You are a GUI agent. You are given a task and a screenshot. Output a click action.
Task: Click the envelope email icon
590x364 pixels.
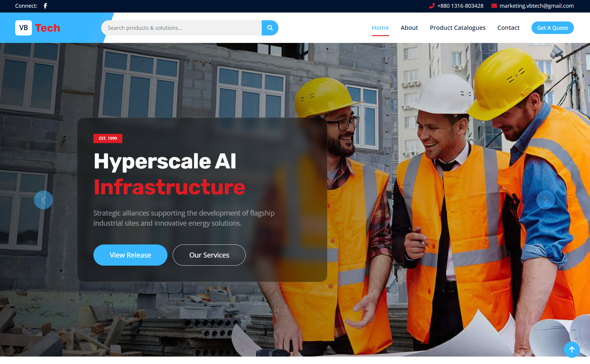point(494,6)
